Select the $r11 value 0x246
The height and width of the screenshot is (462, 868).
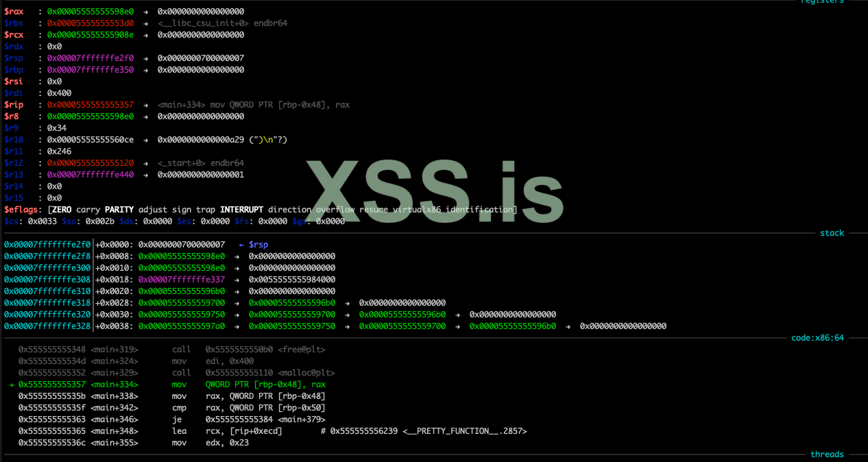[x=59, y=151]
